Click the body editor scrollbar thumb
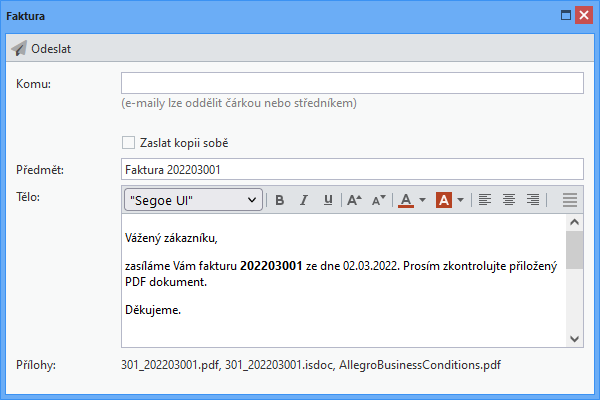Image resolution: width=600 pixels, height=400 pixels. click(x=574, y=250)
